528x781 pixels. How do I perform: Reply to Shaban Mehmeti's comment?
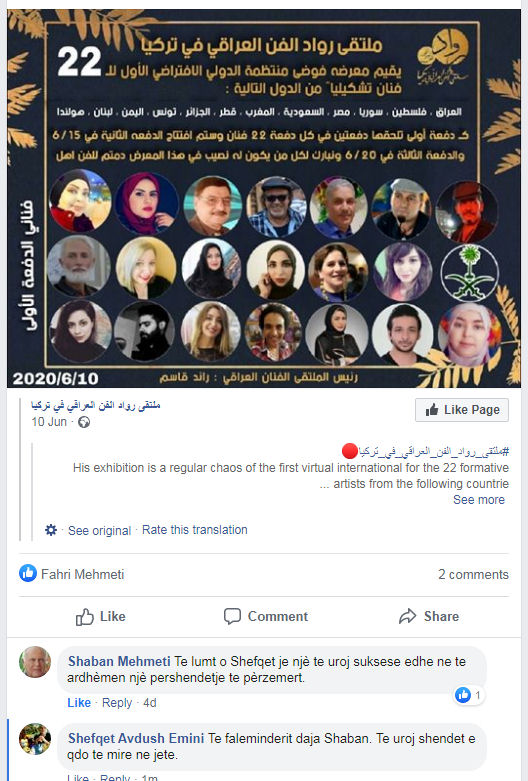(x=117, y=703)
